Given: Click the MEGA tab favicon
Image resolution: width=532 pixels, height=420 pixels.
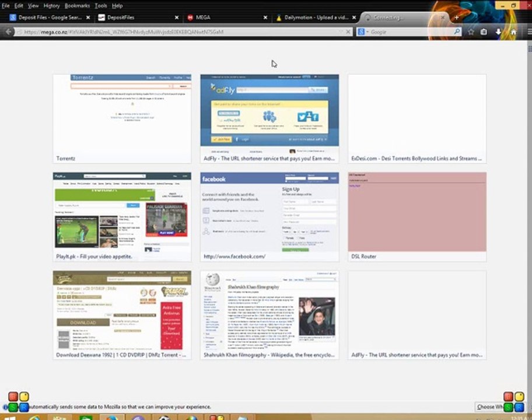Looking at the screenshot, I should 190,17.
